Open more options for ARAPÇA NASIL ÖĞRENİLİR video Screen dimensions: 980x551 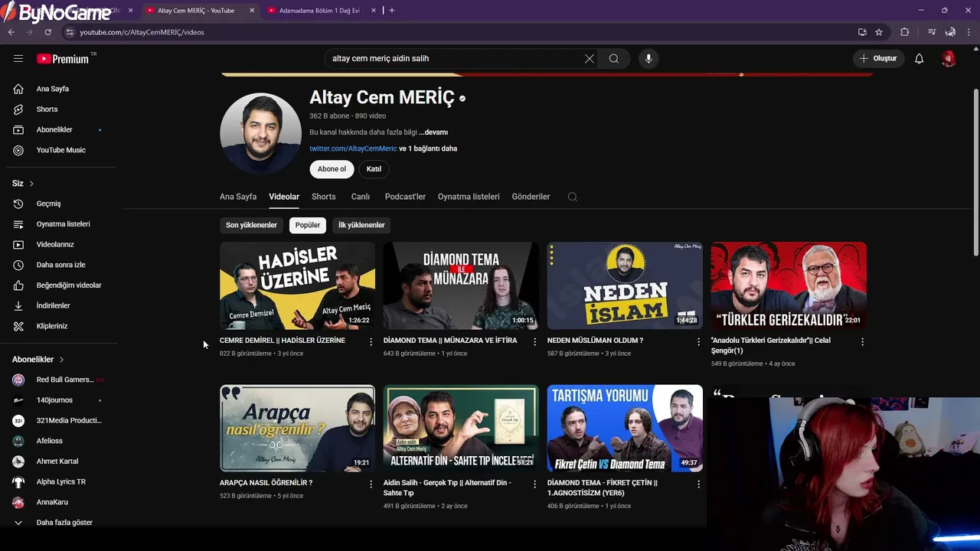(371, 484)
